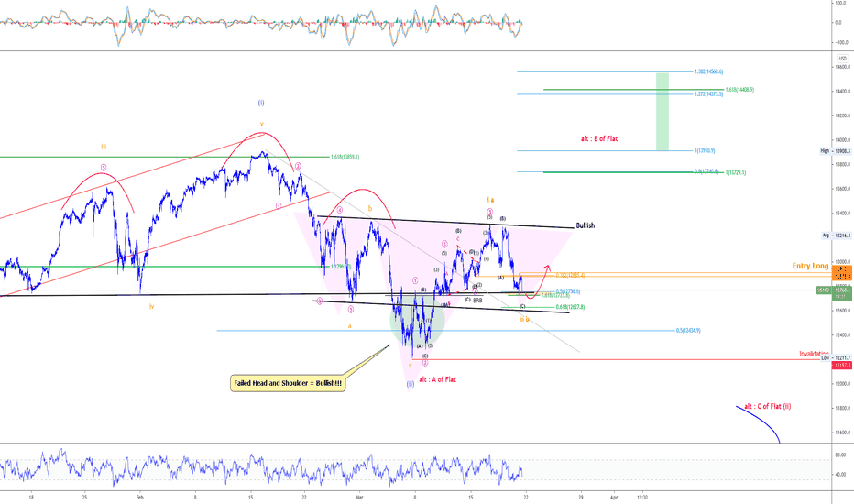Select the orange 'v' wave label near peak
The height and width of the screenshot is (504, 854).
tap(261, 124)
